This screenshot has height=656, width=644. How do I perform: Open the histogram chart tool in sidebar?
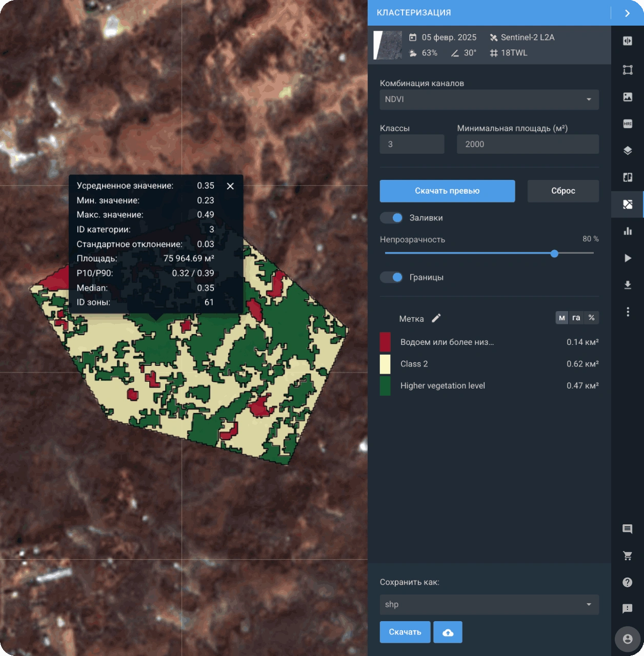point(628,231)
